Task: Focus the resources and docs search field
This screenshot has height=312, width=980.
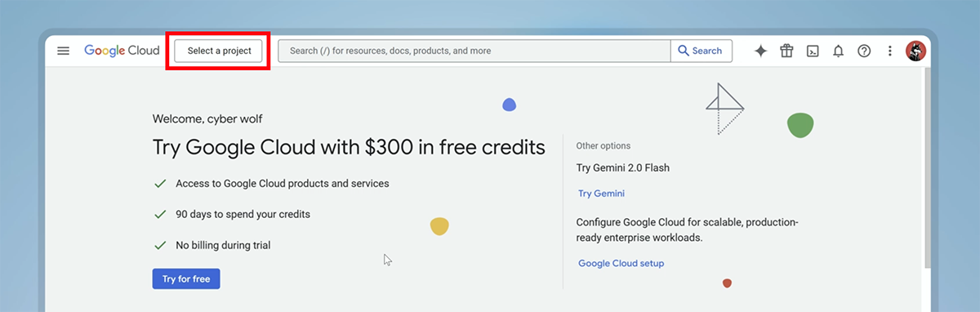Action: point(474,51)
